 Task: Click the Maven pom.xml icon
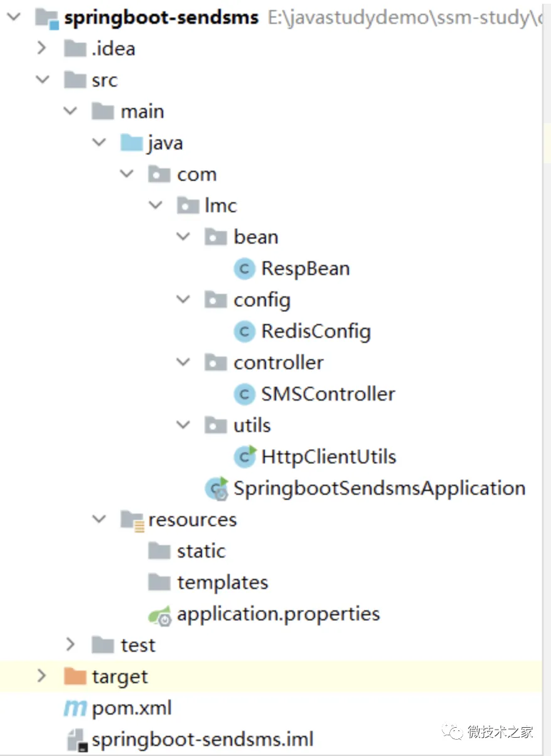(x=75, y=709)
